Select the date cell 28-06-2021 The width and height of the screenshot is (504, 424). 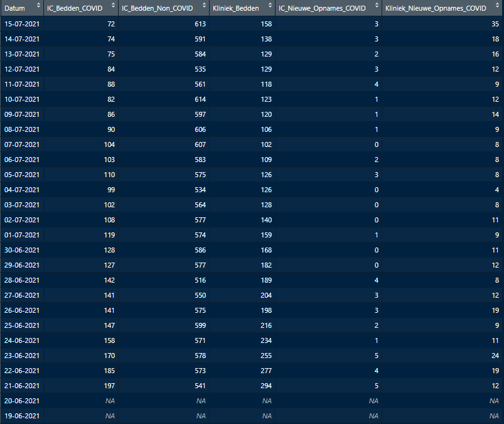tap(22, 280)
